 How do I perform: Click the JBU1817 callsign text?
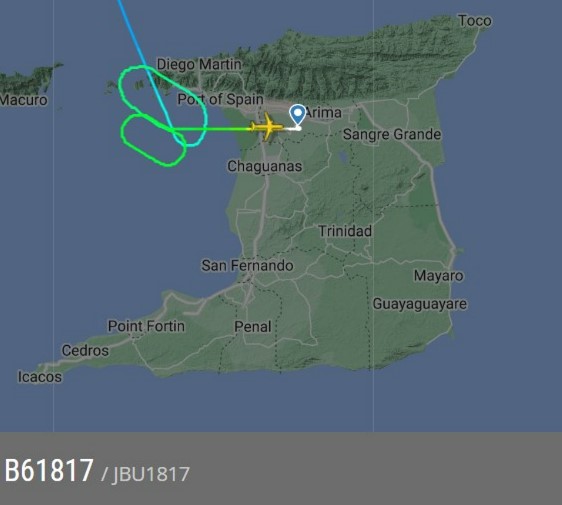coord(151,475)
